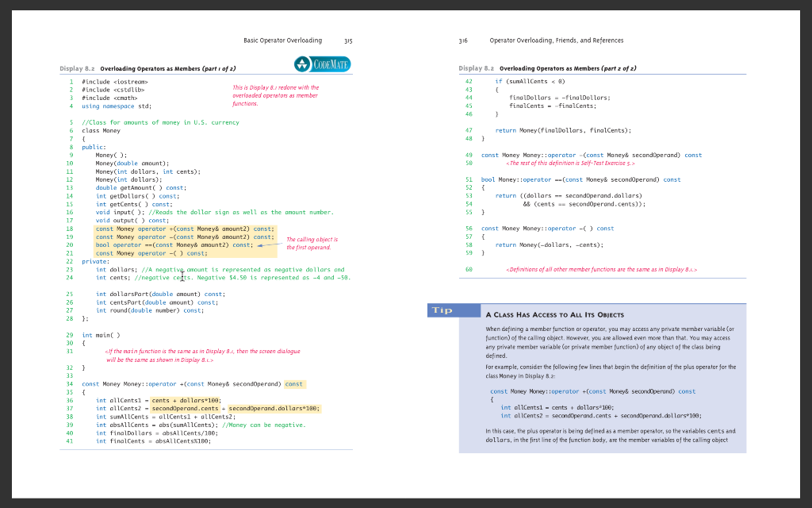Click highlighted 'secondOperand.cents' on line 37
Viewport: 812px width, 508px height.
click(x=185, y=409)
